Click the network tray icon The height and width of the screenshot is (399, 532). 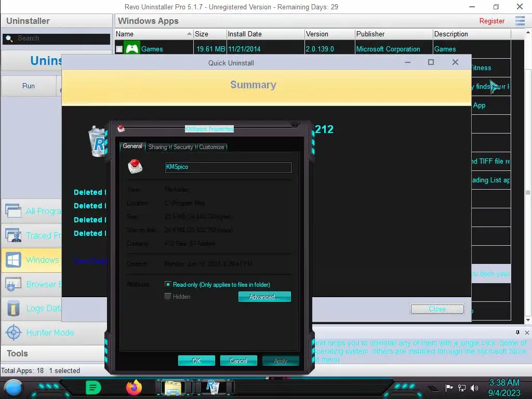[462, 388]
